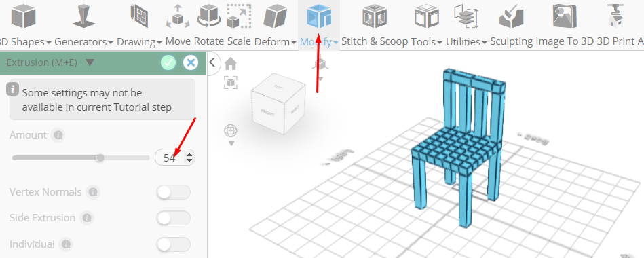This screenshot has height=258, width=644.
Task: Click the Individual info icon
Action: (x=66, y=244)
